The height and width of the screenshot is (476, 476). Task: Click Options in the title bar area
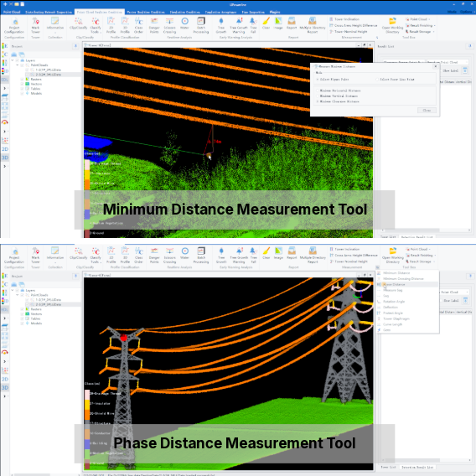(466, 12)
